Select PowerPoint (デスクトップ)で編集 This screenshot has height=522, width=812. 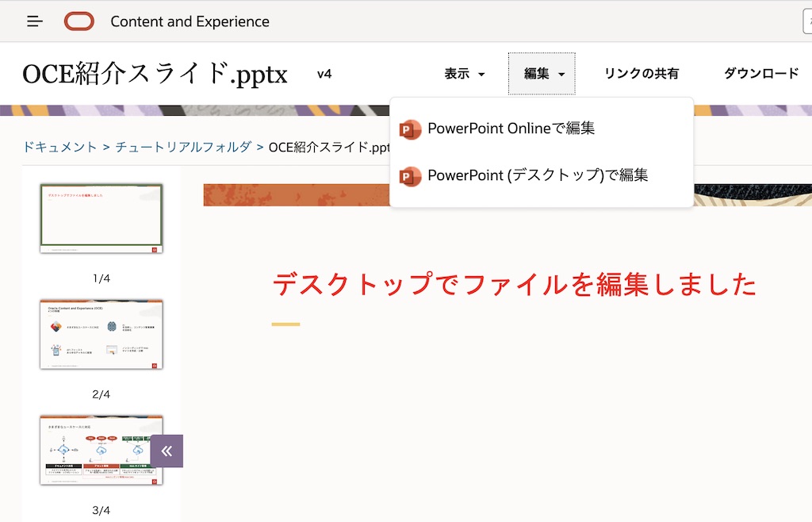tap(537, 175)
